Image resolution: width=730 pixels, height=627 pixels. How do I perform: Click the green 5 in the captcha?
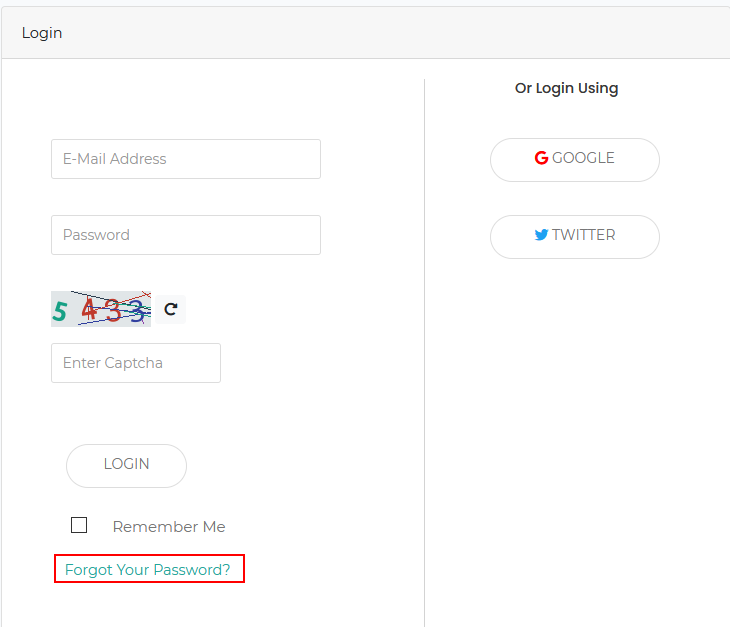(x=60, y=312)
